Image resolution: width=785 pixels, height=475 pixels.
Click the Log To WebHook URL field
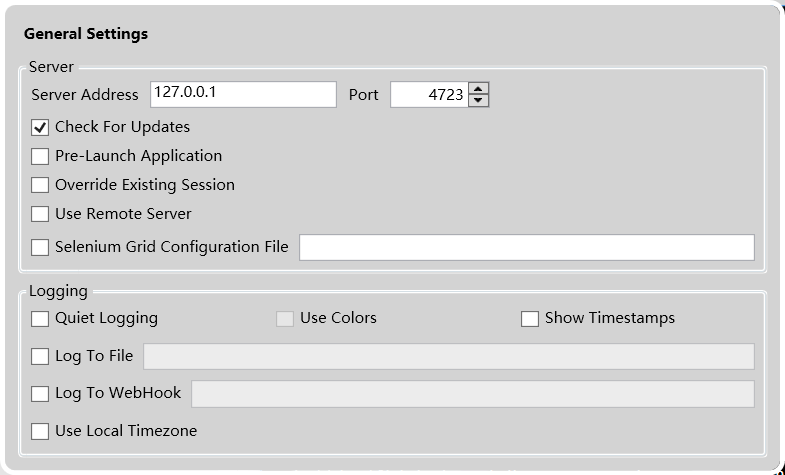click(x=473, y=394)
